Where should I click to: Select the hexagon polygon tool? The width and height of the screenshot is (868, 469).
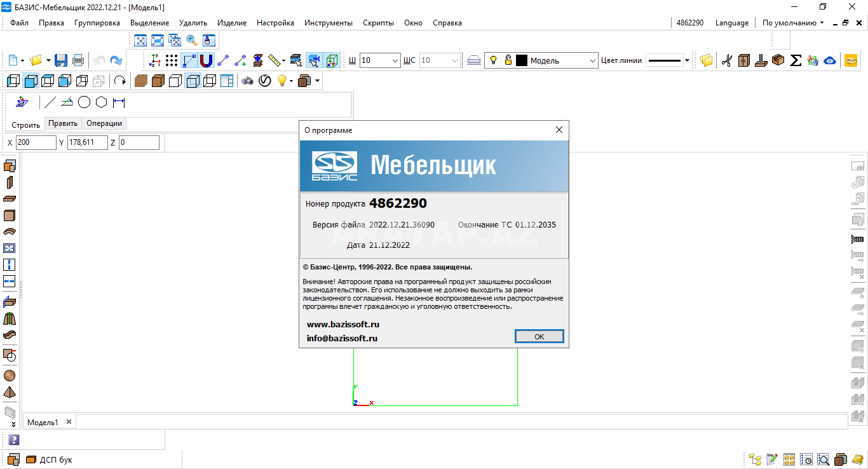101,102
